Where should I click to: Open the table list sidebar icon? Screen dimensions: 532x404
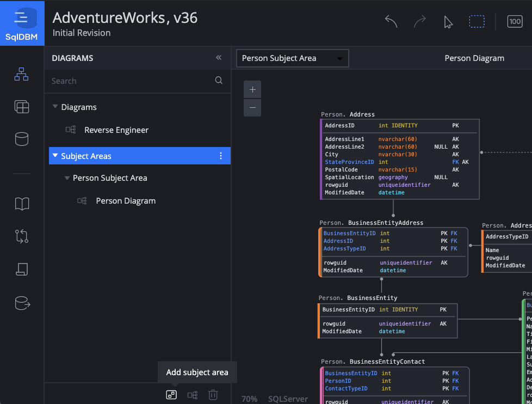click(x=22, y=107)
